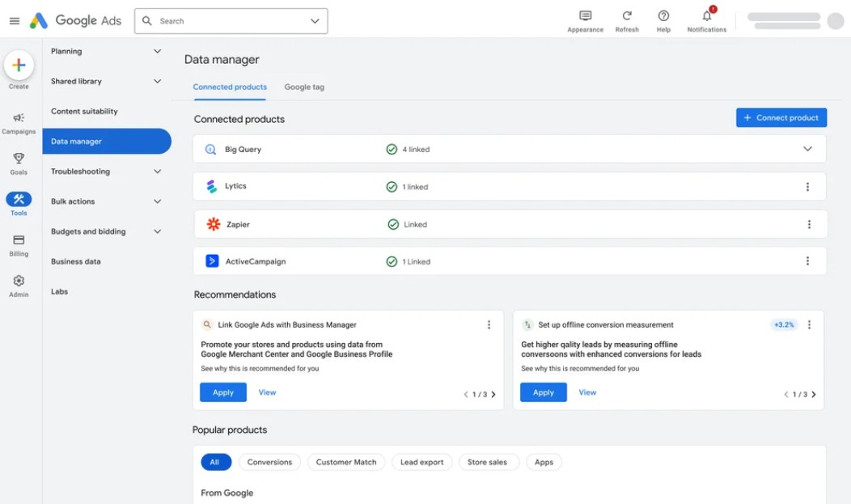Open the Admin gear icon

(x=19, y=281)
